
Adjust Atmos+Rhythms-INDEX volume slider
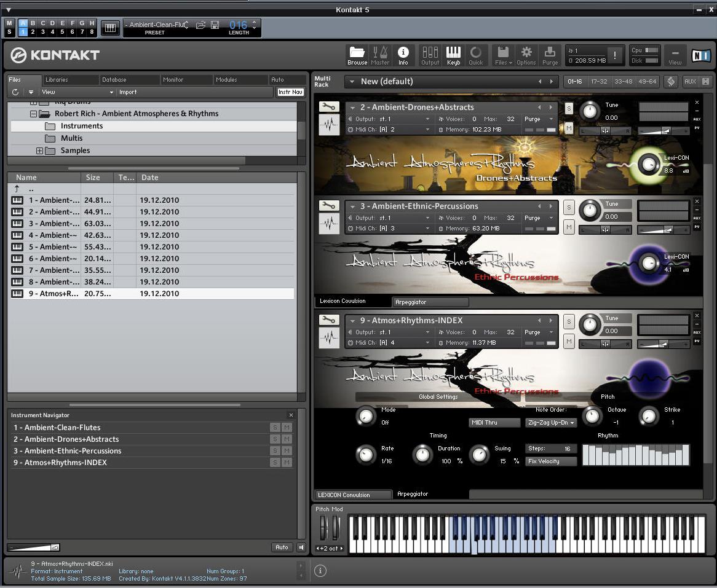(x=664, y=345)
